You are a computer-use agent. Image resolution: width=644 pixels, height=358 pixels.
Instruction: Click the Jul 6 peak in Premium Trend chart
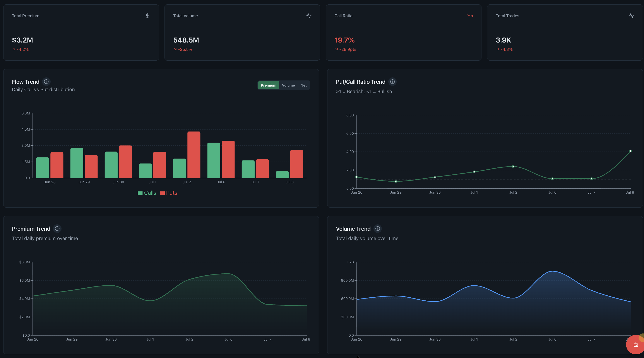pos(228,274)
